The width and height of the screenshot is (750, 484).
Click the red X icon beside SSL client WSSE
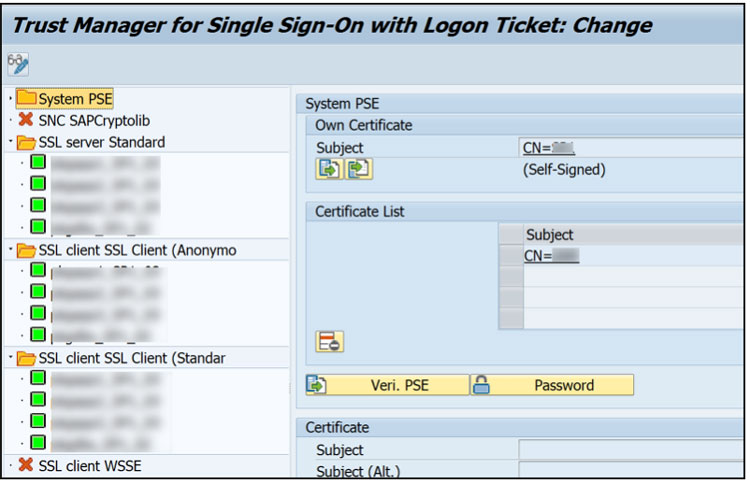pyautogui.click(x=26, y=465)
